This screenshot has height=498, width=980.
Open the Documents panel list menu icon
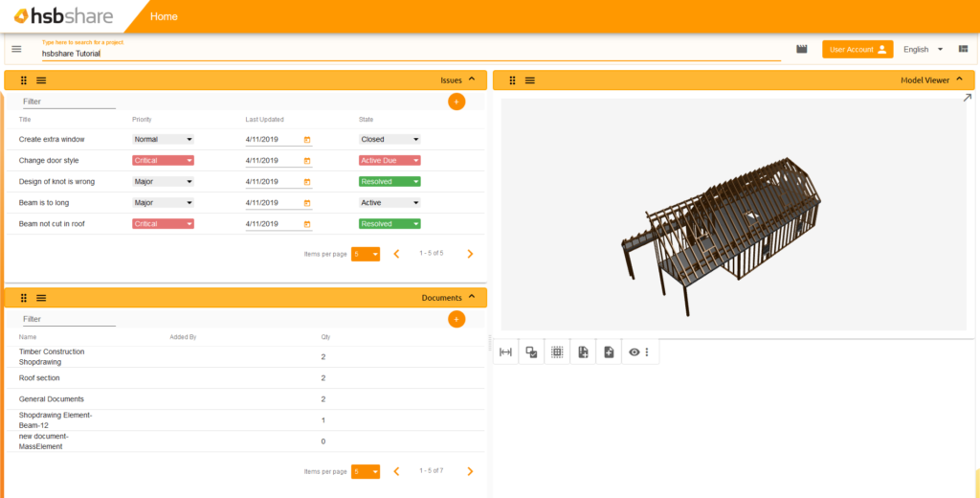click(x=41, y=298)
